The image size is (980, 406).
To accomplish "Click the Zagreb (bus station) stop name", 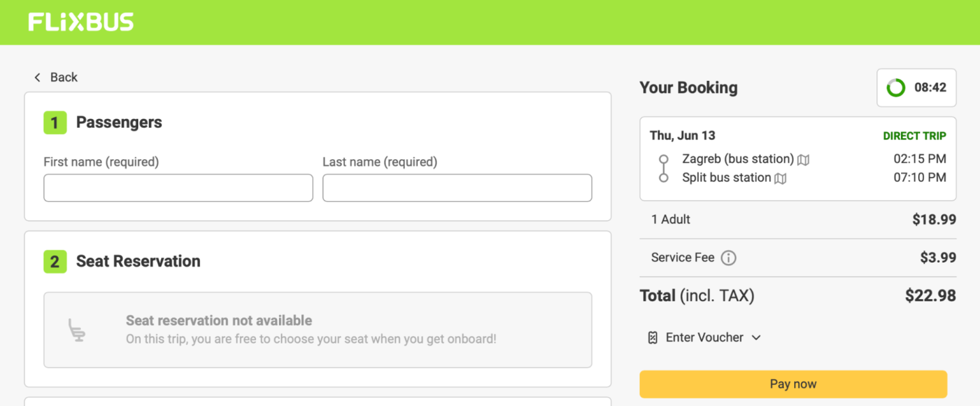I will pos(738,159).
